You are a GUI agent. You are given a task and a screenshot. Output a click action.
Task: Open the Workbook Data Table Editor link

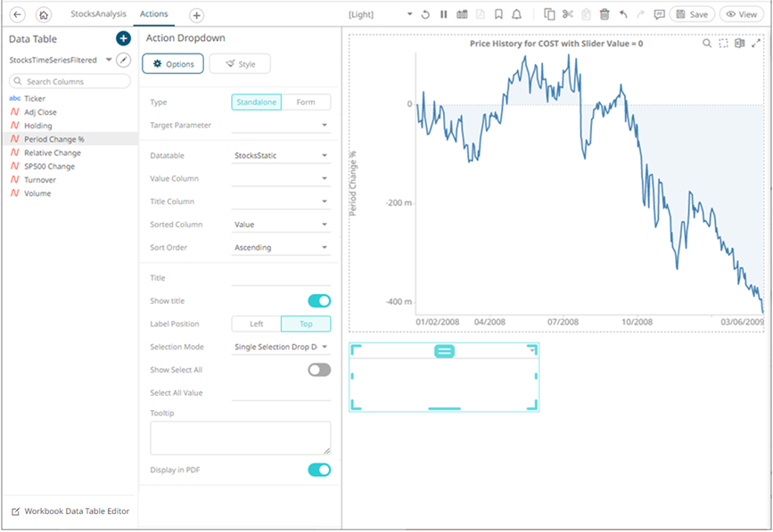(70, 512)
